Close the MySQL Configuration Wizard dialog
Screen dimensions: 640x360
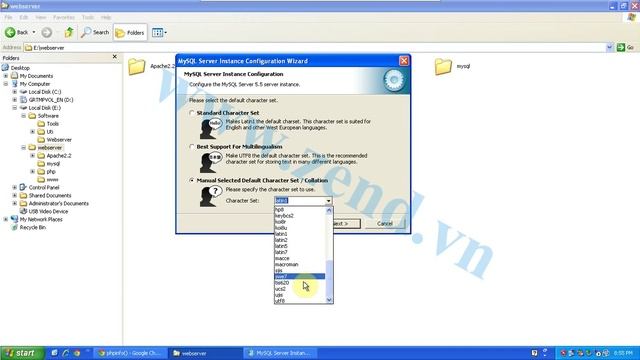point(404,61)
